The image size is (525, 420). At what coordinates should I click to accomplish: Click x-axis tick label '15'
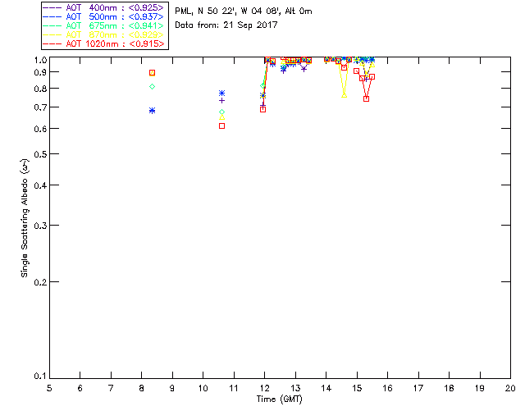point(357,388)
